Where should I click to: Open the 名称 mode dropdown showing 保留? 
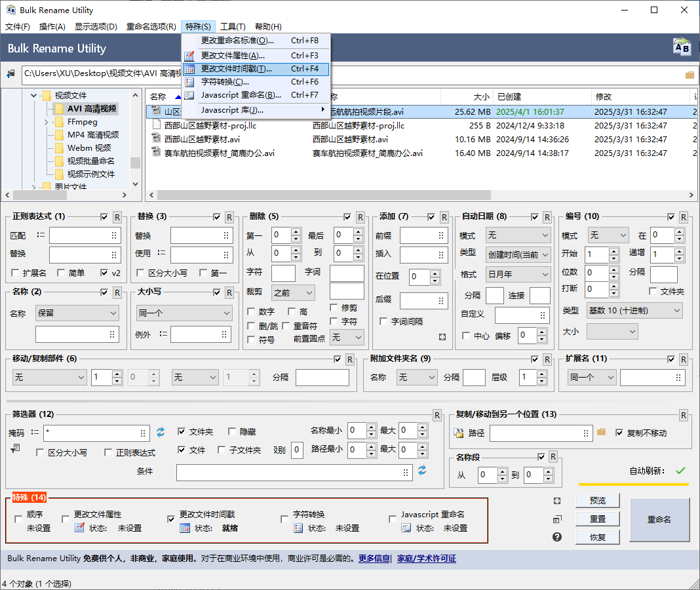77,313
